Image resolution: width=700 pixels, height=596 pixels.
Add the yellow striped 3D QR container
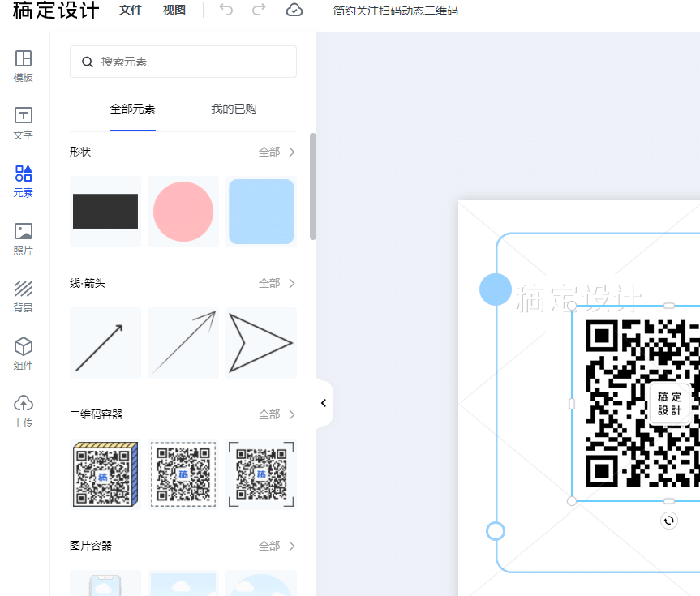click(105, 474)
